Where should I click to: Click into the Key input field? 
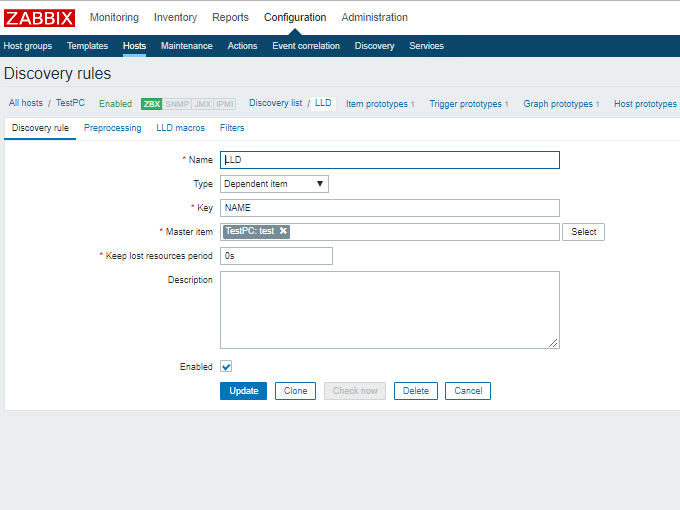[x=390, y=208]
